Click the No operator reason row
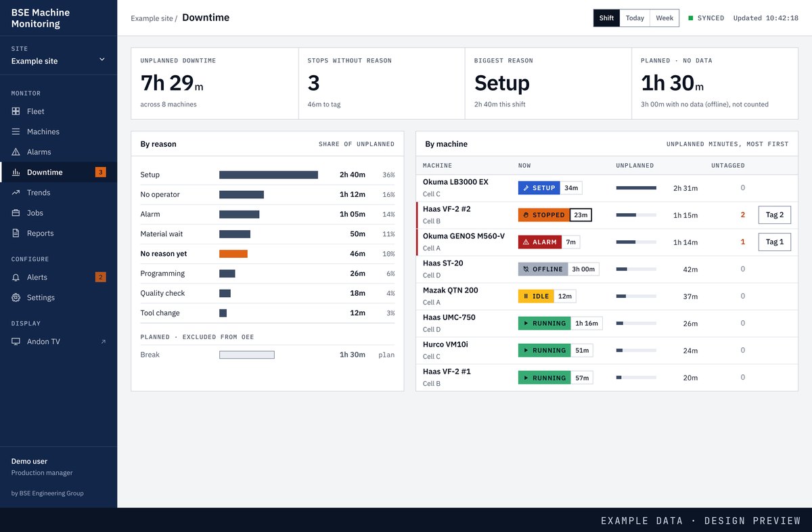This screenshot has width=812, height=532. pyautogui.click(x=267, y=194)
